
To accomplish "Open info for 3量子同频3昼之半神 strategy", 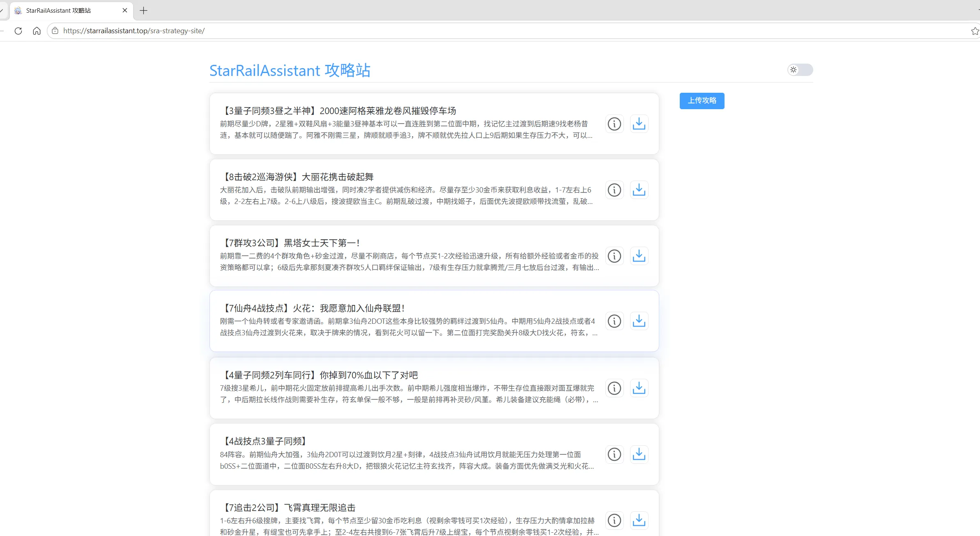I will 614,124.
